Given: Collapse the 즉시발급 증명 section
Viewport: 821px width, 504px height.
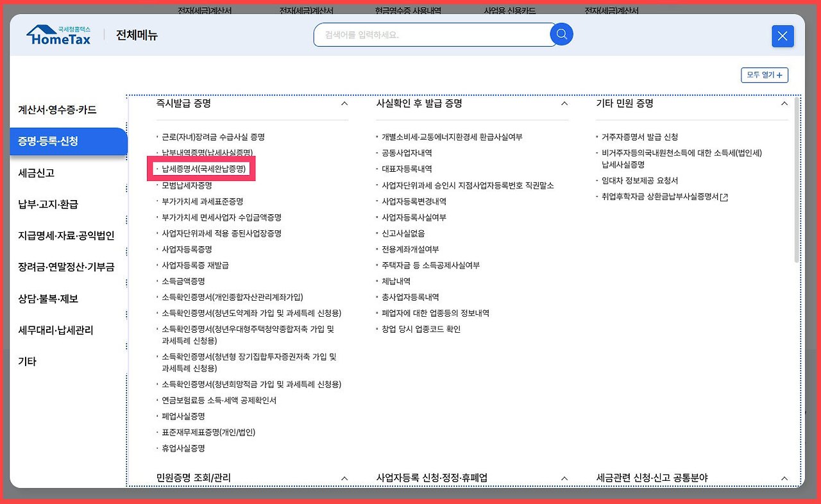Looking at the screenshot, I should (344, 103).
